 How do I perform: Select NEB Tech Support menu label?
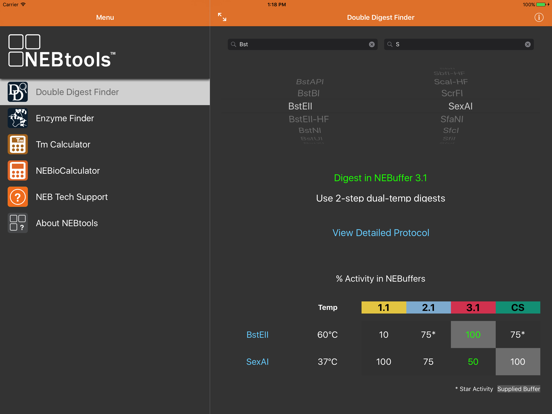coord(72,197)
